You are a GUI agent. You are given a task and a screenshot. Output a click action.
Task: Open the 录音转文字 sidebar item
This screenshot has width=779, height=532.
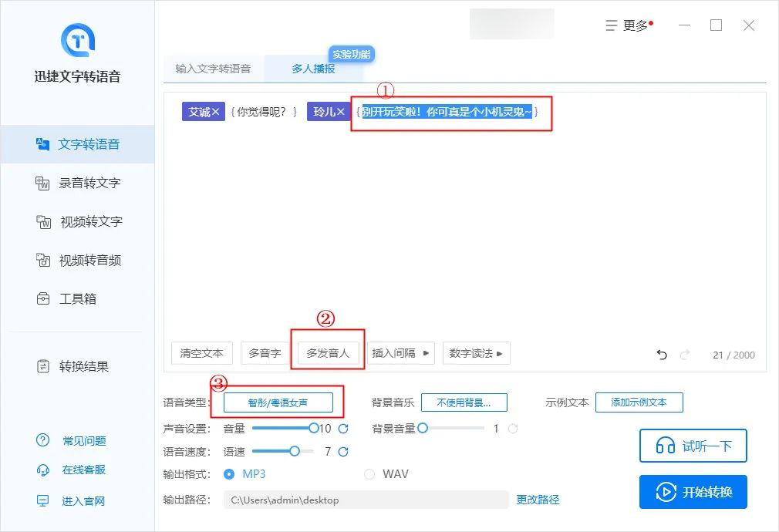[77, 183]
